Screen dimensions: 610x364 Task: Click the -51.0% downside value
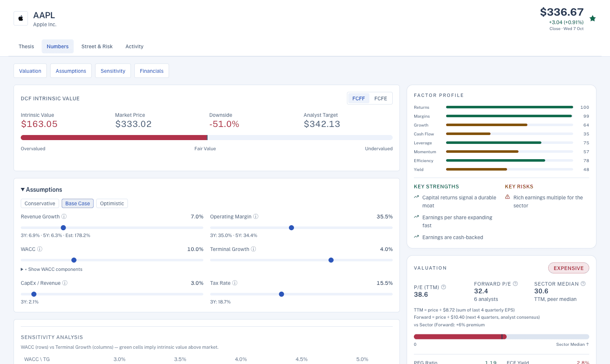[224, 124]
